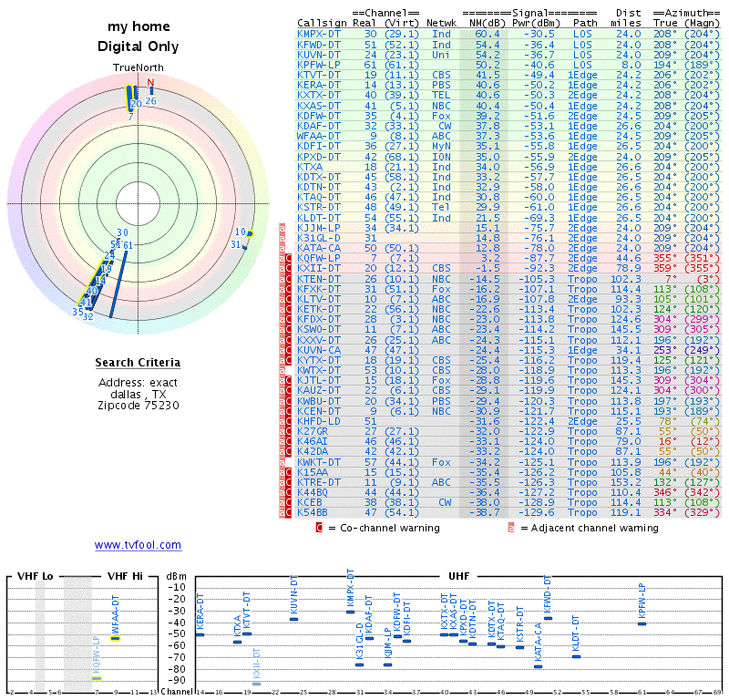Click the KQFW-LP callsign in the table

[319, 258]
